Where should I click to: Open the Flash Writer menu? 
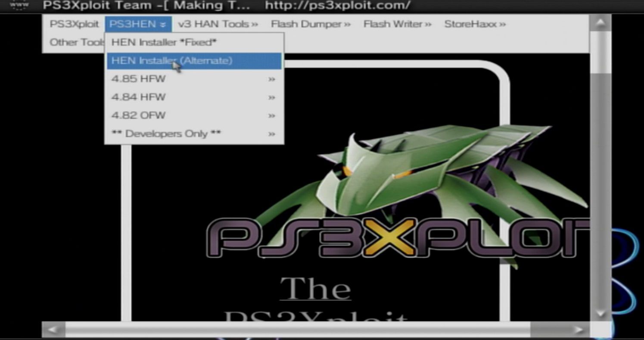point(397,24)
